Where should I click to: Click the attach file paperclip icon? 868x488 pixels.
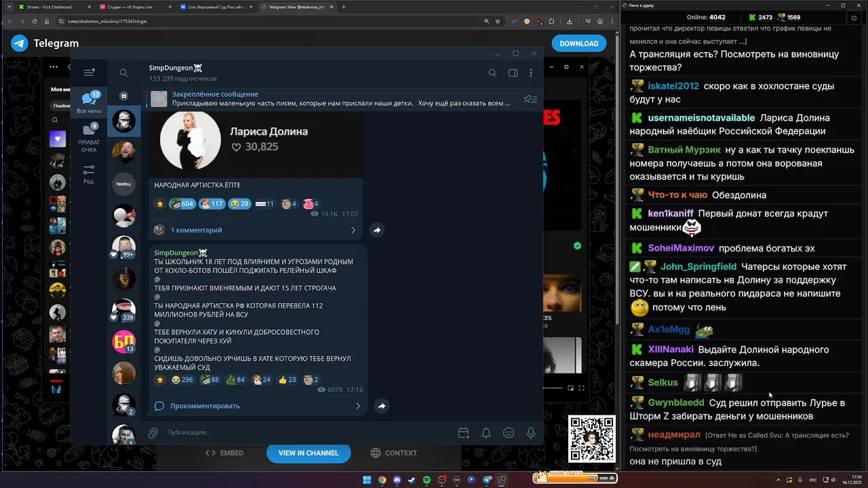tap(154, 432)
